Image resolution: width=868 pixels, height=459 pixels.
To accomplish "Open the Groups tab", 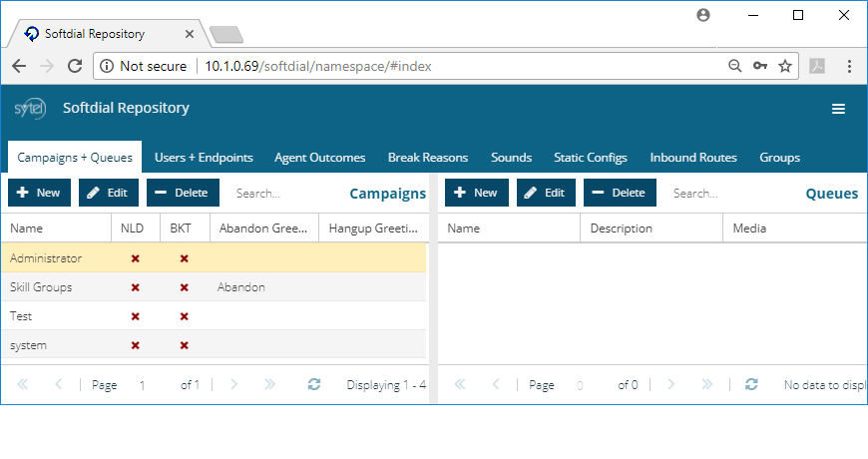I will click(779, 158).
